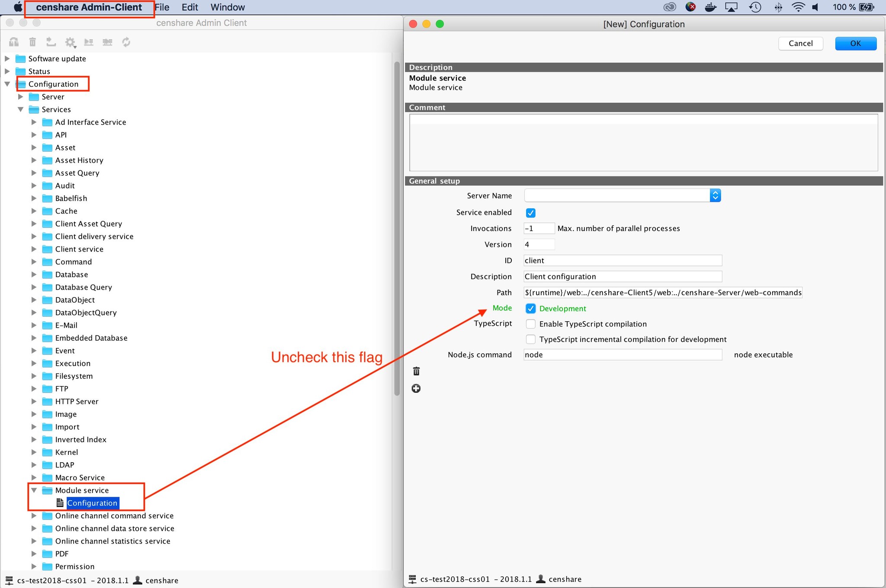Click the export arrow icon in the toolbar
Screen dimensions: 886x588
(51, 42)
